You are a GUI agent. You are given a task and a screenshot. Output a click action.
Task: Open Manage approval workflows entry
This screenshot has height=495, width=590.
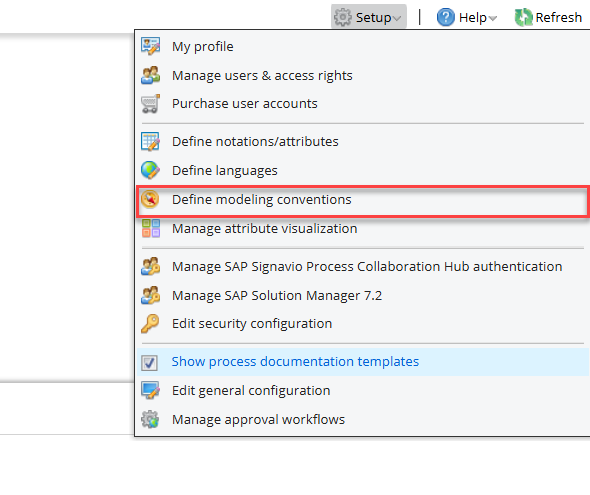click(259, 420)
